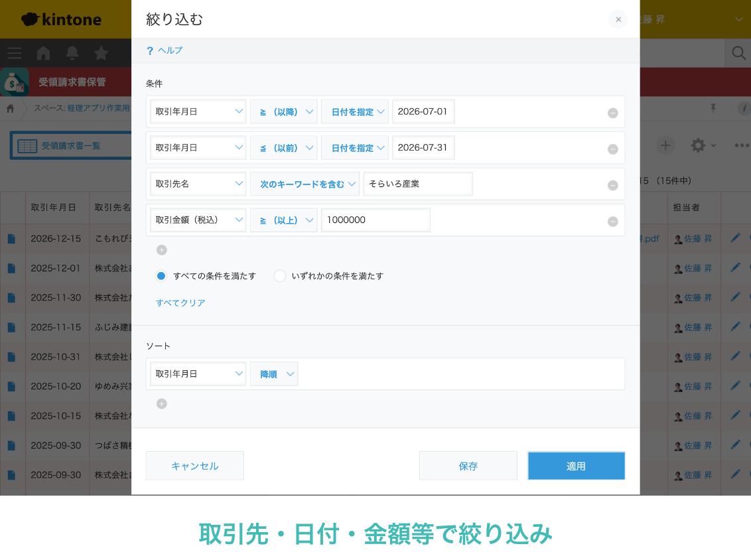Edit the 2025-12-01 record with pencil icon
The image size is (751, 560).
(735, 268)
